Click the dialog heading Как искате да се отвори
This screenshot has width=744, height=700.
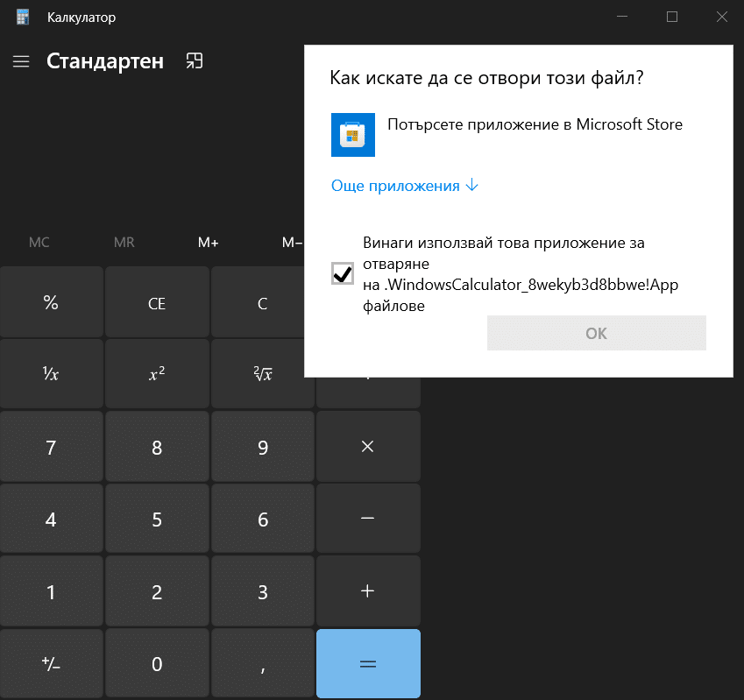pos(486,78)
